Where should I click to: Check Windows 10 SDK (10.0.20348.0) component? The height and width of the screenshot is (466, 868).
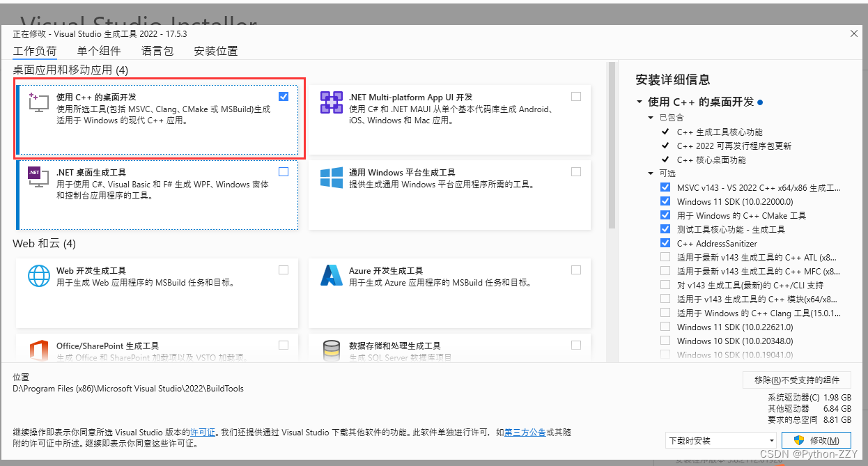click(x=665, y=341)
